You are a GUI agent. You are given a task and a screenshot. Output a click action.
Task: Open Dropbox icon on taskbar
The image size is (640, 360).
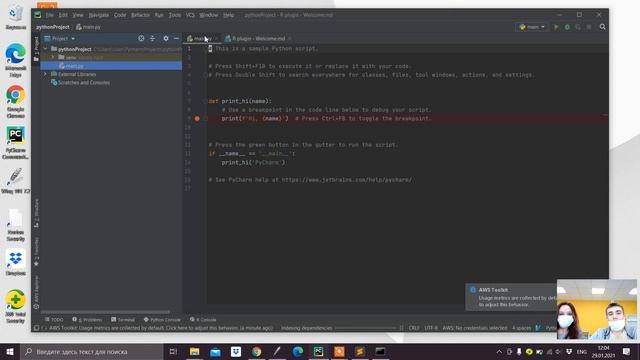pos(236,351)
